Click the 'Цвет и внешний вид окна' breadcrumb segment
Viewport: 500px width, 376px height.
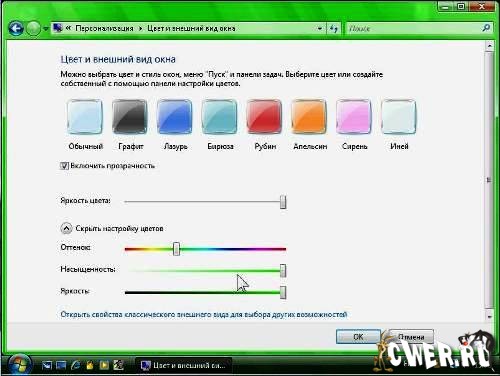click(x=191, y=28)
